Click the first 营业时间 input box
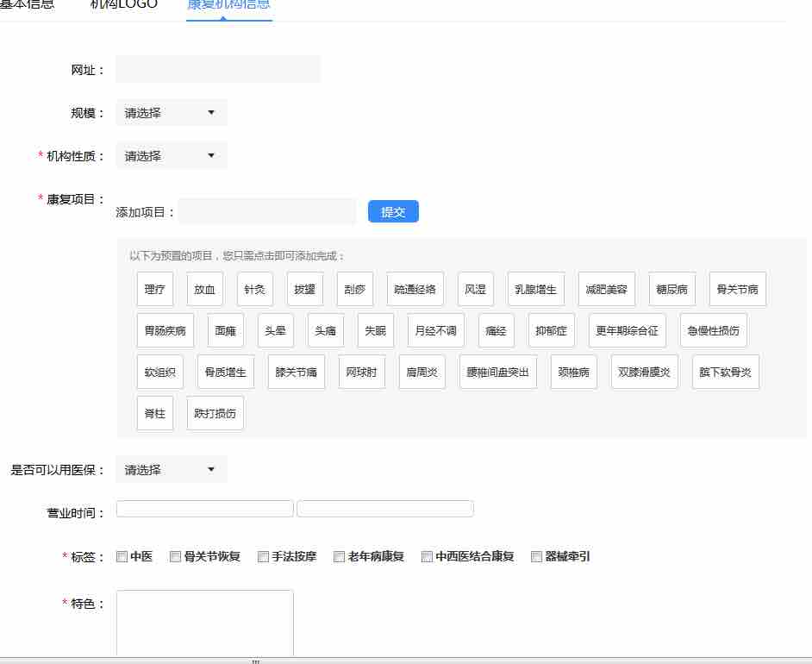This screenshot has width=812, height=664. 205,509
